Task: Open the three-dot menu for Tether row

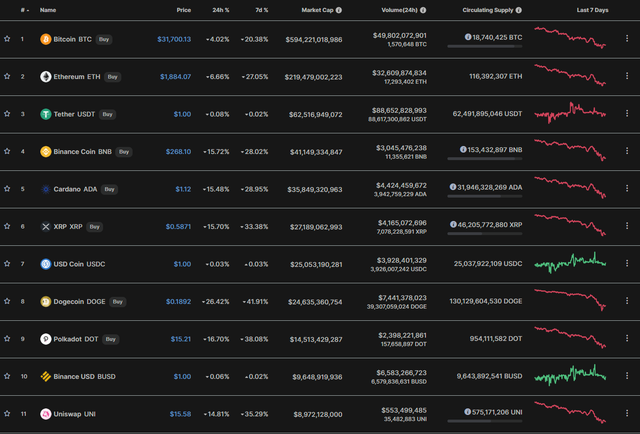Action: tap(627, 114)
